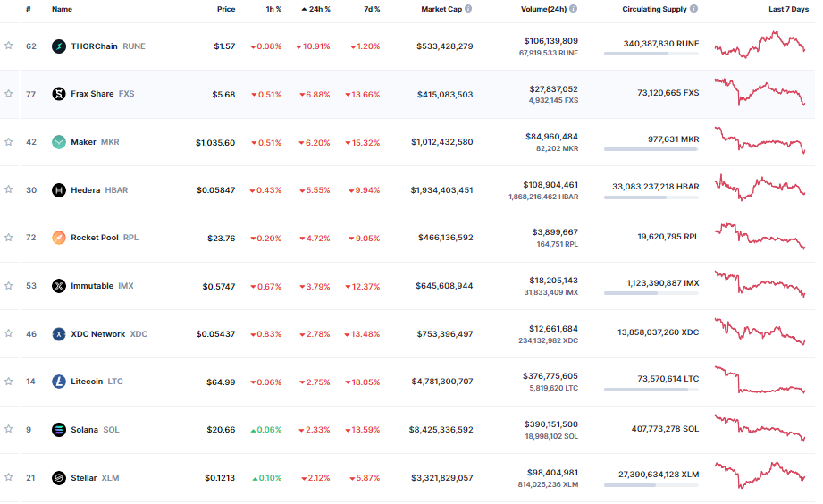
Task: Favorite Stellar with the star icon
Action: (x=9, y=478)
